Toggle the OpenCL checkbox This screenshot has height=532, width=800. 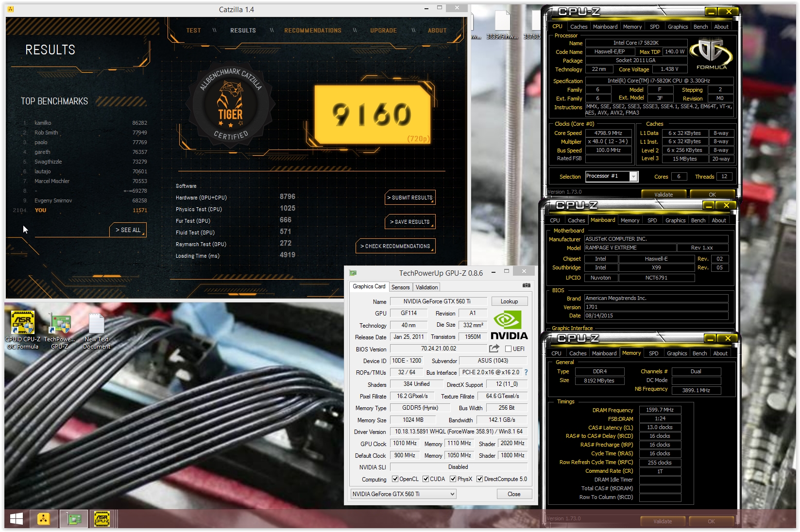(x=395, y=479)
